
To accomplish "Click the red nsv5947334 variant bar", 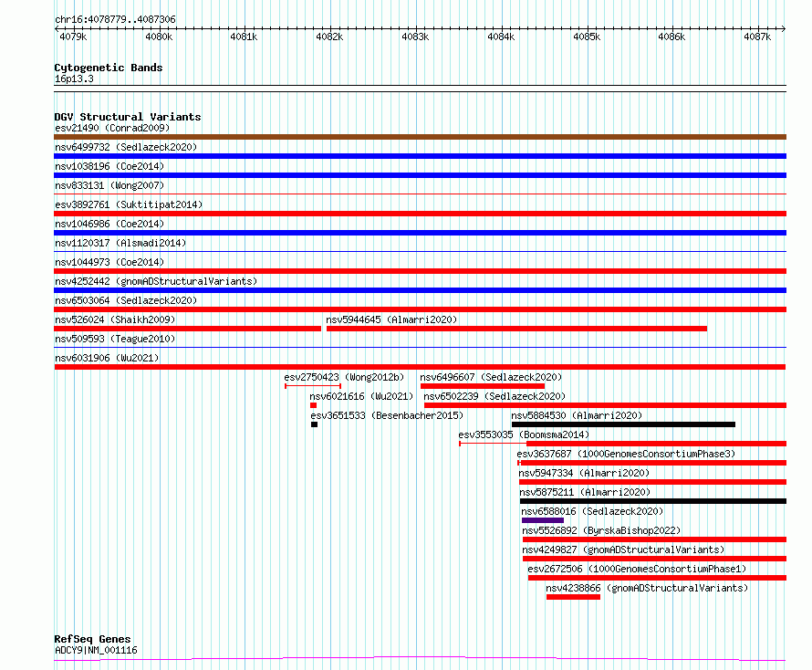I will click(x=653, y=482).
